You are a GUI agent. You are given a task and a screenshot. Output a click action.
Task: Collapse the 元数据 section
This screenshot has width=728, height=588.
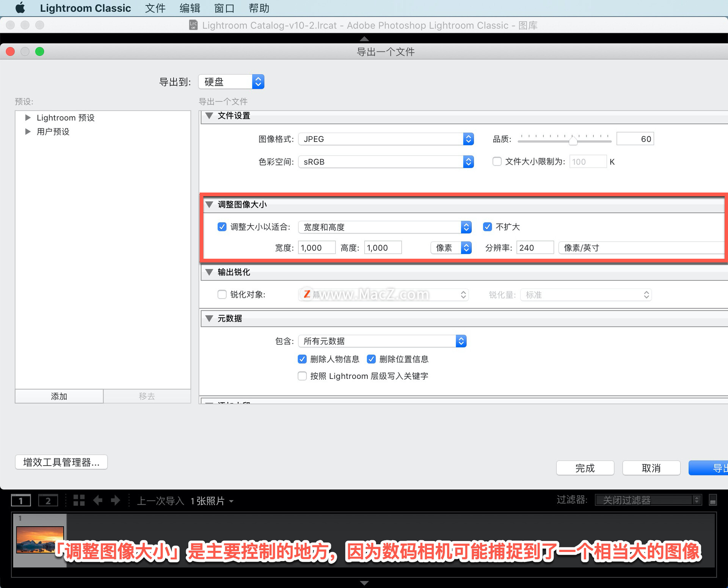209,319
